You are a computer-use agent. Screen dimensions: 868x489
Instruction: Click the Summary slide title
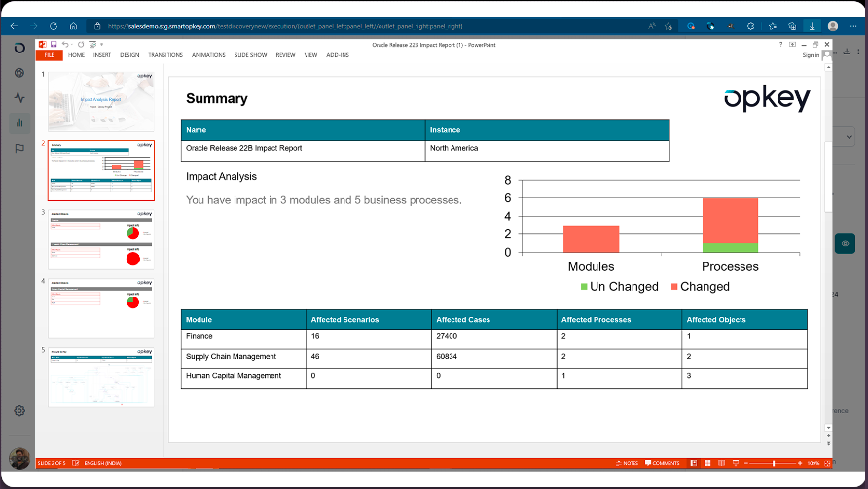pos(216,99)
